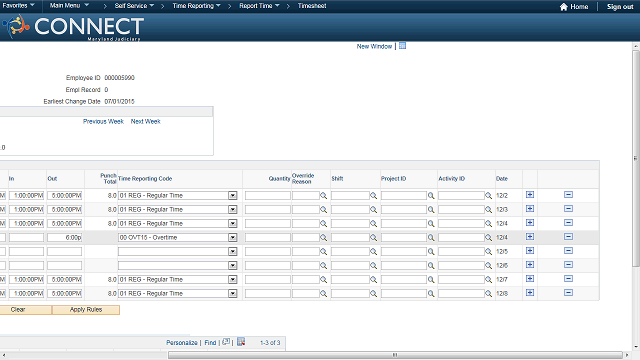Open Project ID lookup for 12/3 row
The image size is (640, 360).
point(431,210)
